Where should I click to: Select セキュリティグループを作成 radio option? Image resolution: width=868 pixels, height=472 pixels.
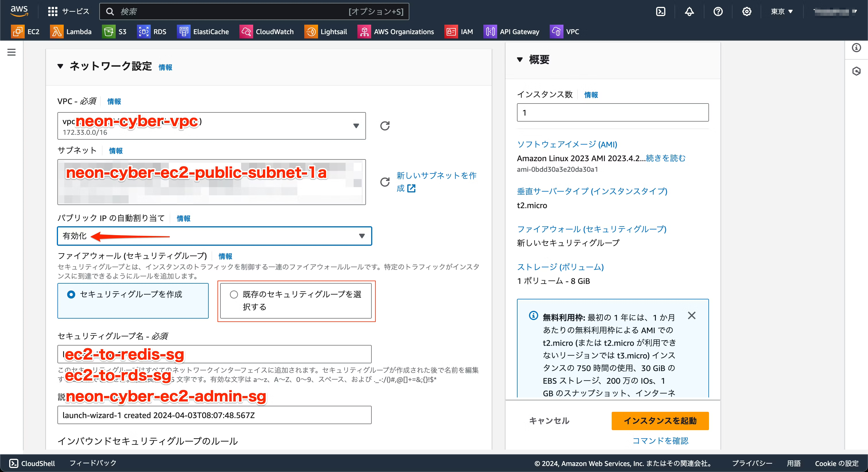pyautogui.click(x=71, y=294)
